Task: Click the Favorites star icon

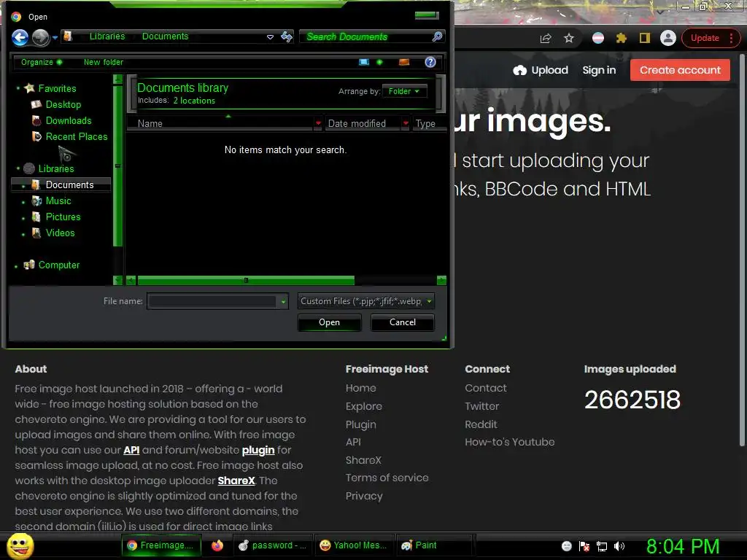Action: click(29, 88)
